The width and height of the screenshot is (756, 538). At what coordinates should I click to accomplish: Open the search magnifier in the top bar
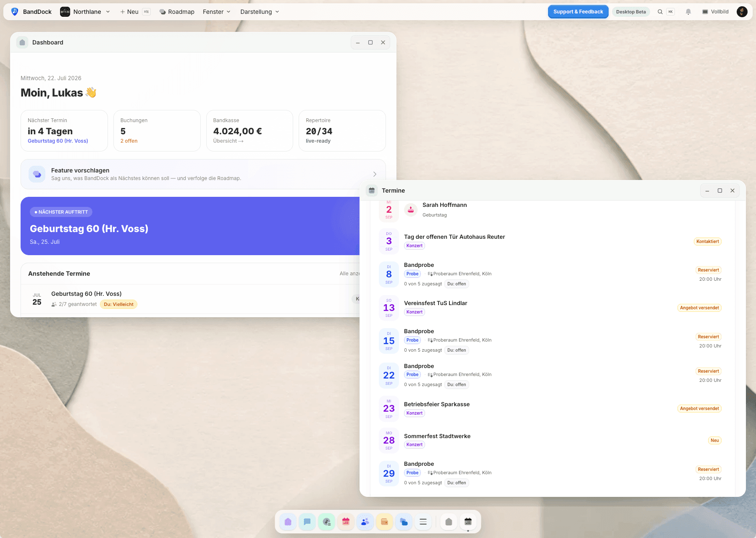(x=660, y=12)
